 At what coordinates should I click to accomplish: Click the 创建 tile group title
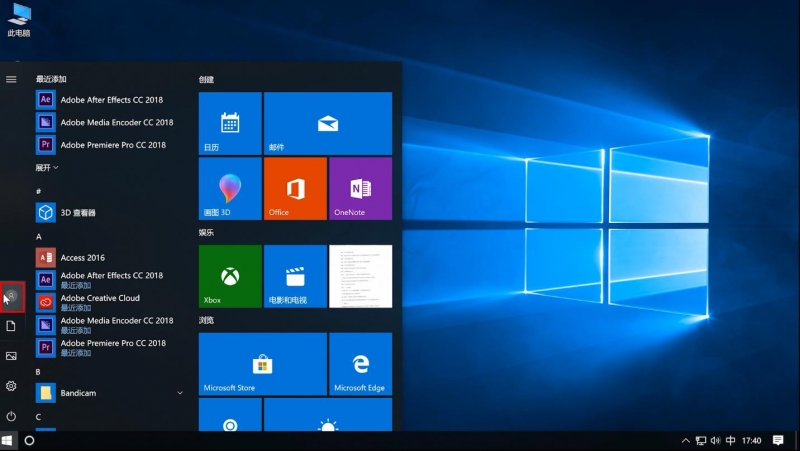pyautogui.click(x=206, y=80)
